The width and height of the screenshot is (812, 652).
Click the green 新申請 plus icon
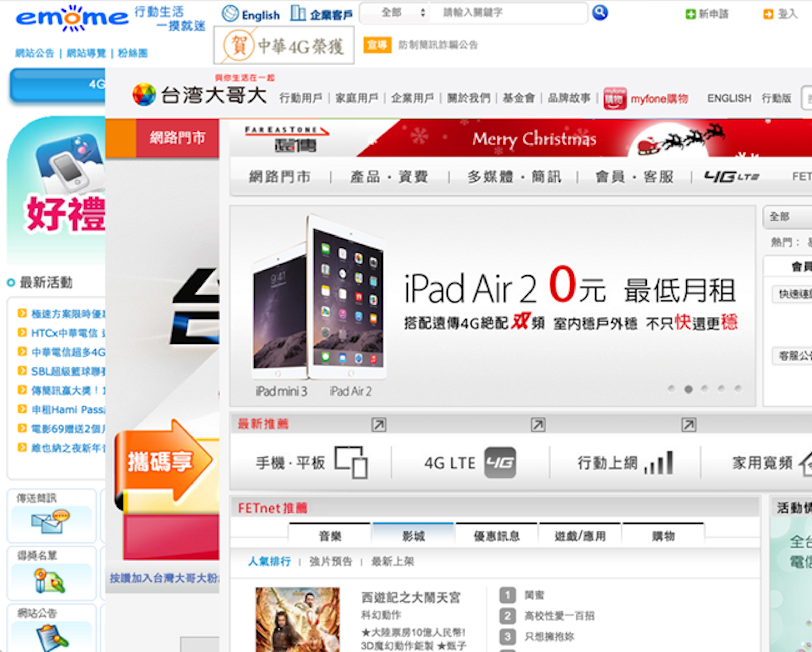pos(690,14)
